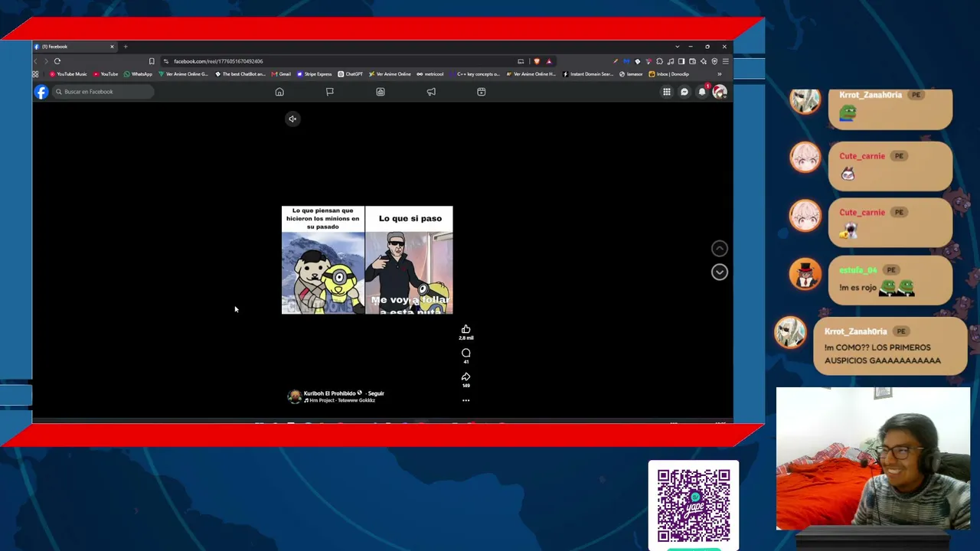The image size is (980, 551).
Task: Open the Inbox Donodip bookmark
Action: pyautogui.click(x=669, y=74)
